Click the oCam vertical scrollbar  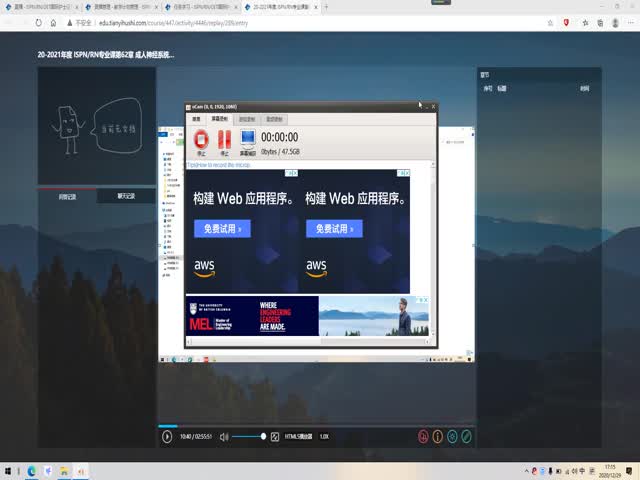tap(433, 249)
